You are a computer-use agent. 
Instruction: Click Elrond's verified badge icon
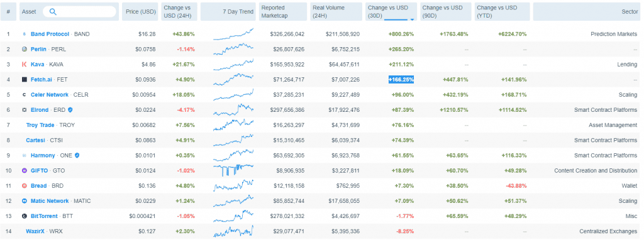tap(70, 110)
